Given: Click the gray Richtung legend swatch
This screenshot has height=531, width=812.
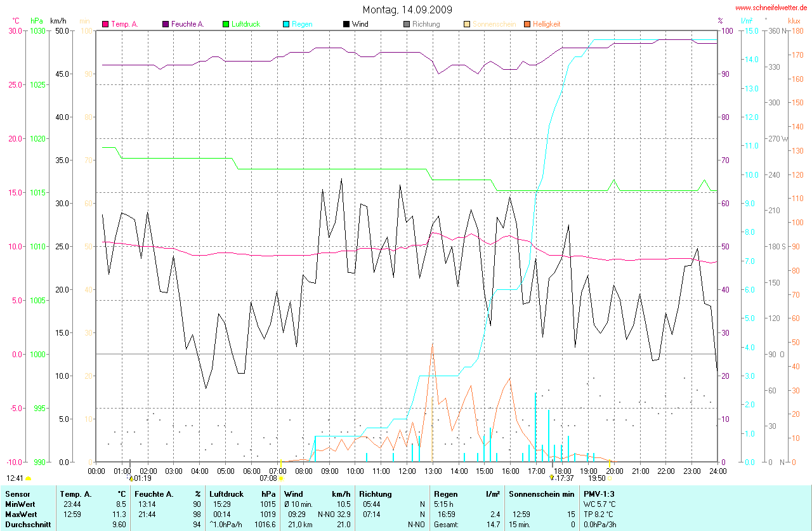Looking at the screenshot, I should 407,24.
